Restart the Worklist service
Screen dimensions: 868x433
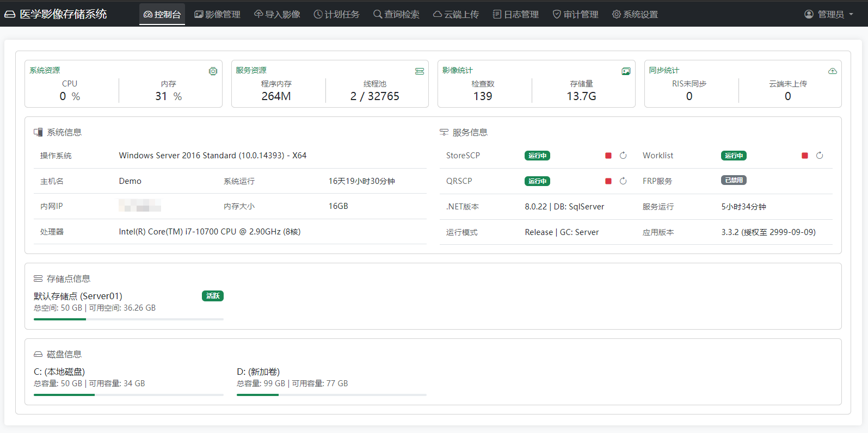[x=820, y=156]
